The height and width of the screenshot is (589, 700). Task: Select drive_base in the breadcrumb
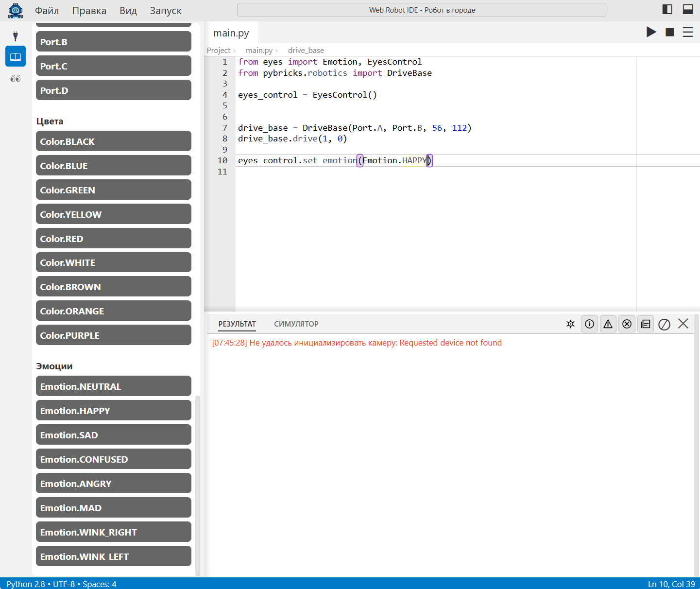coord(306,50)
